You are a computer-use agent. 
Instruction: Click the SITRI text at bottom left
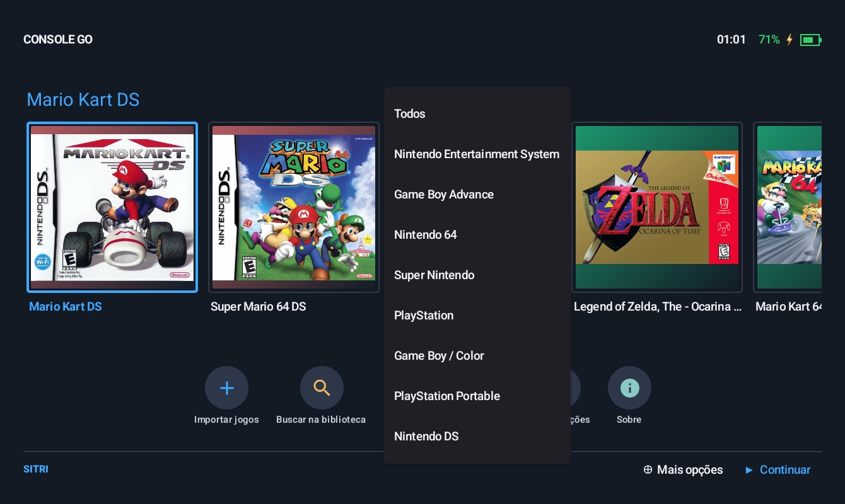pyautogui.click(x=36, y=469)
